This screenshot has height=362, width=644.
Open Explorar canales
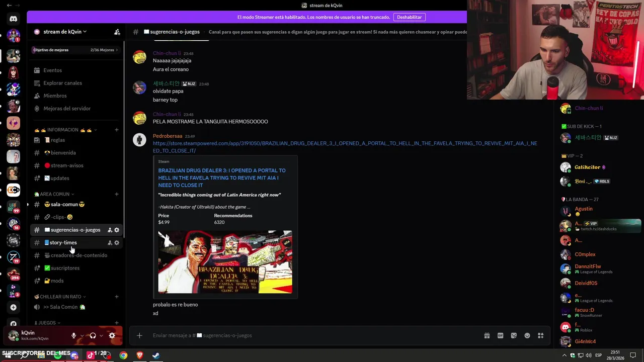75,83
